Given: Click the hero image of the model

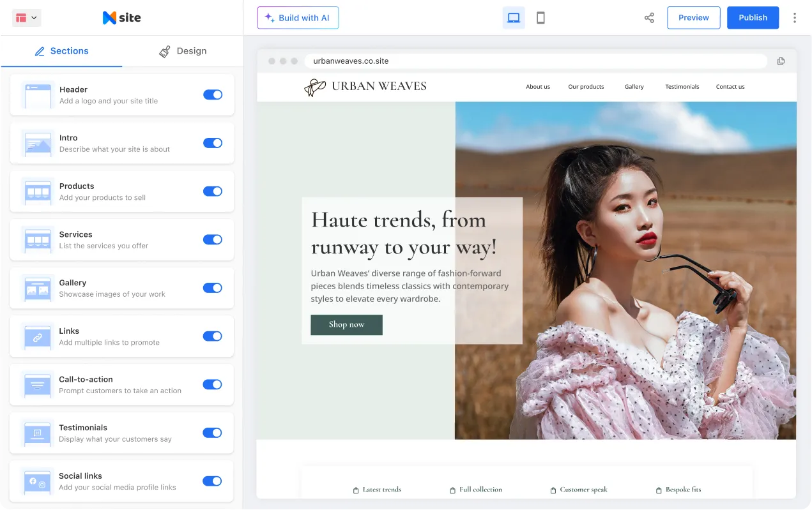Looking at the screenshot, I should point(625,271).
